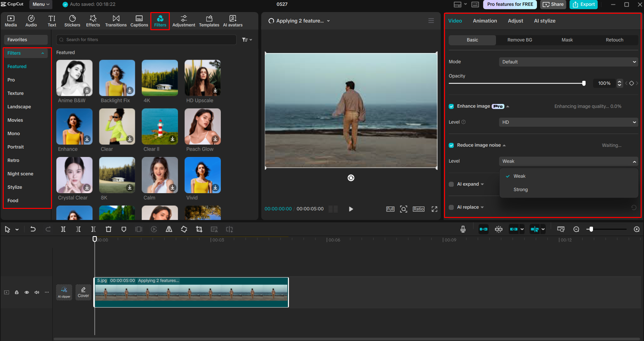
Task: Switch to the Transitions panel
Action: (116, 20)
